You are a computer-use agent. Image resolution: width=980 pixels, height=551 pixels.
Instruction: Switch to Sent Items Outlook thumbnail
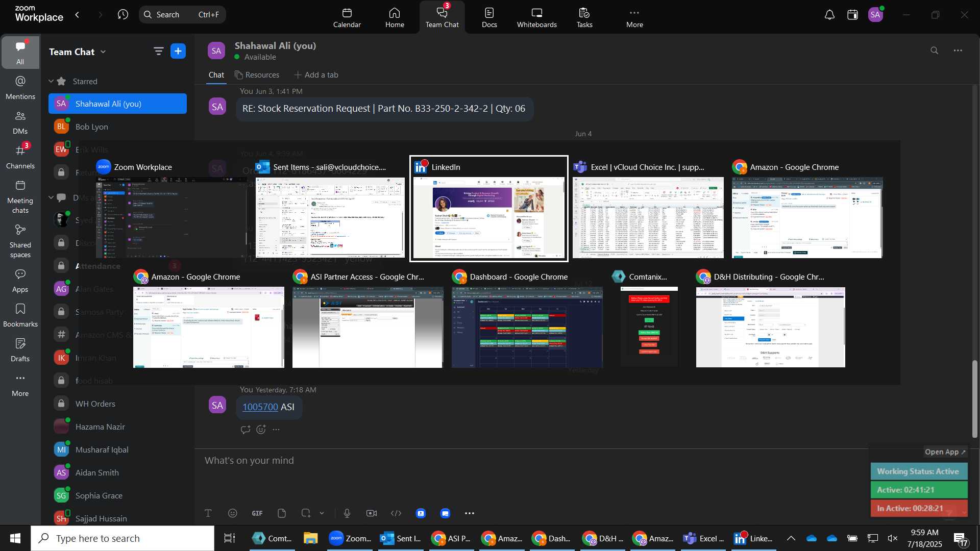tap(330, 209)
